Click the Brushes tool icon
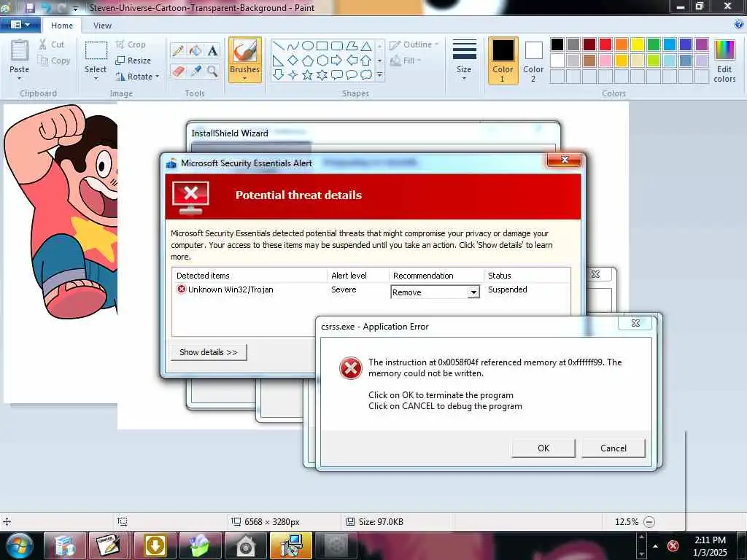Image resolution: width=747 pixels, height=560 pixels. [245, 50]
